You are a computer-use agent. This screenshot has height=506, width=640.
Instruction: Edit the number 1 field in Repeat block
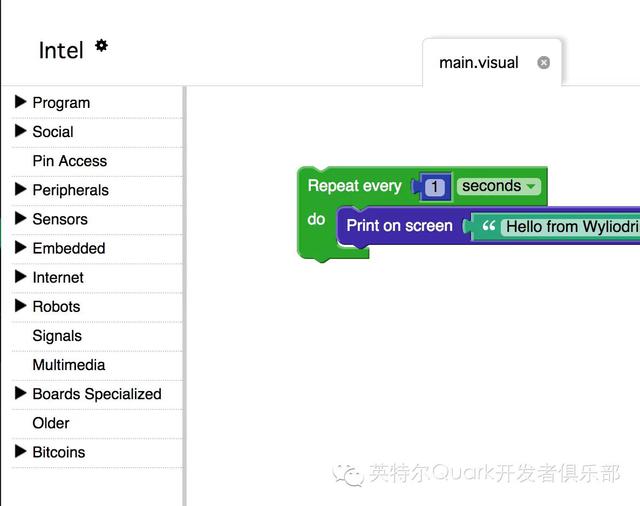434,187
